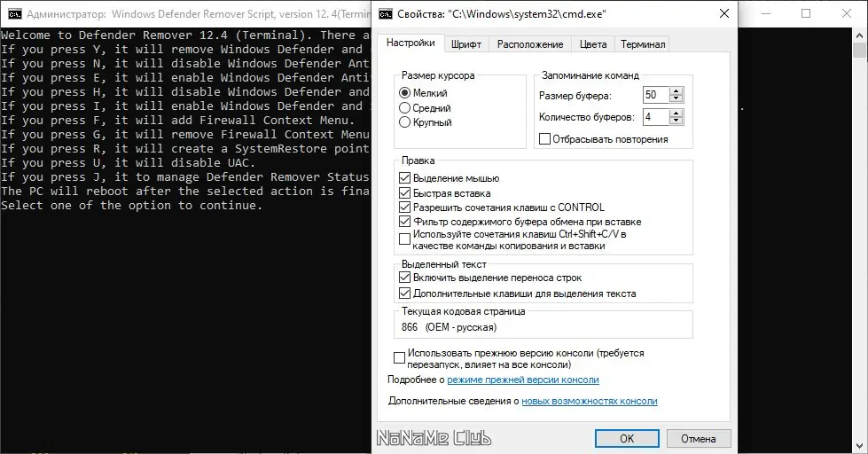
Task: Click the Отмена button
Action: click(x=699, y=439)
